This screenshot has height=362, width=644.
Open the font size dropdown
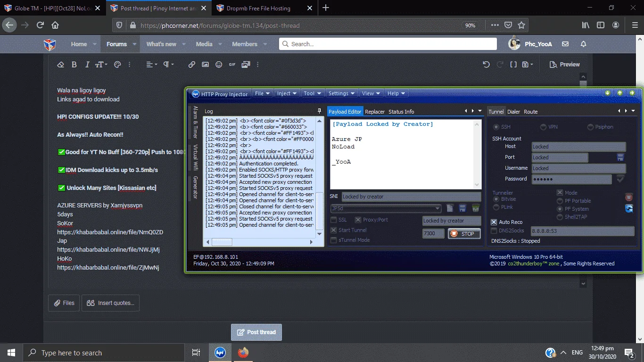(x=101, y=65)
